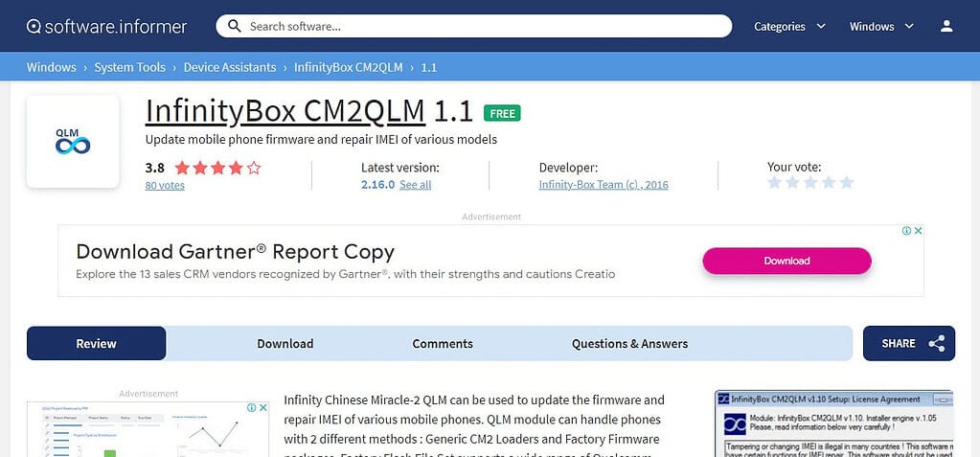The width and height of the screenshot is (980, 457).
Task: Open the License Agreement screenshot thumbnail
Action: pyautogui.click(x=834, y=423)
